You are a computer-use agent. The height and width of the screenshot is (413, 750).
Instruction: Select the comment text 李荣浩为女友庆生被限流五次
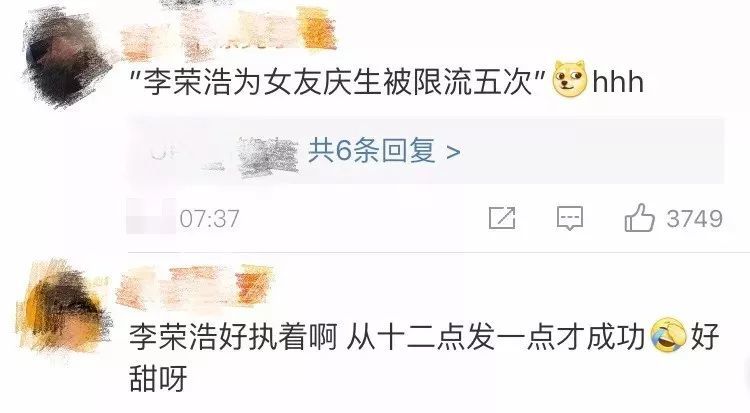click(339, 82)
